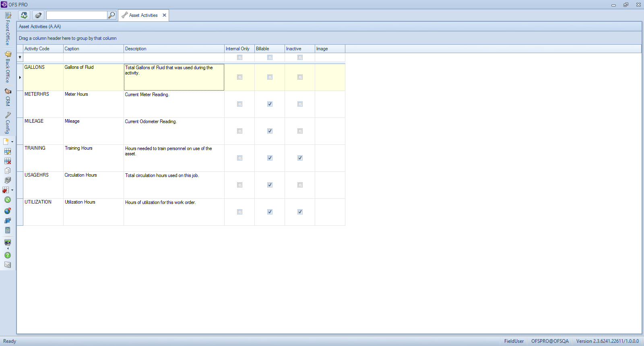The height and width of the screenshot is (346, 644).
Task: Open the Back Office sidebar panel
Action: 8,67
